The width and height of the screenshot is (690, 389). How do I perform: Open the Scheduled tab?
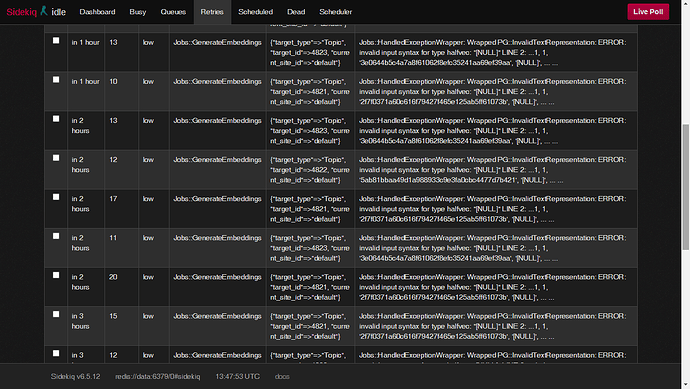coord(256,12)
